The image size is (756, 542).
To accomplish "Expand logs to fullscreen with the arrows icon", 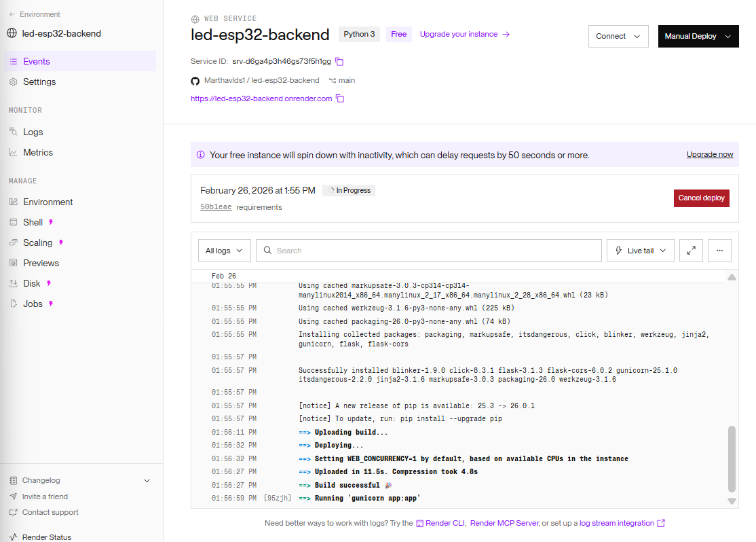I will coord(691,251).
